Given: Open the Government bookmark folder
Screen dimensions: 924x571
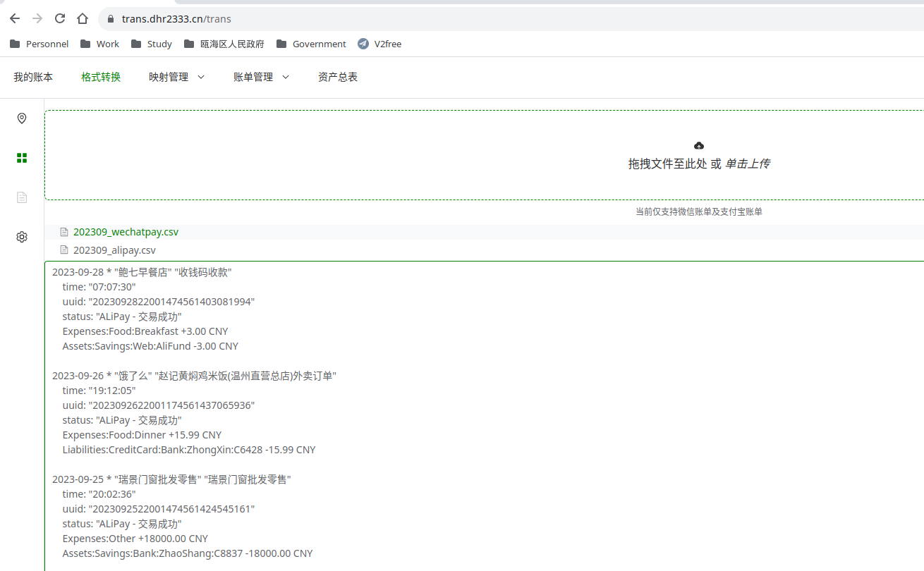Looking at the screenshot, I should [310, 44].
